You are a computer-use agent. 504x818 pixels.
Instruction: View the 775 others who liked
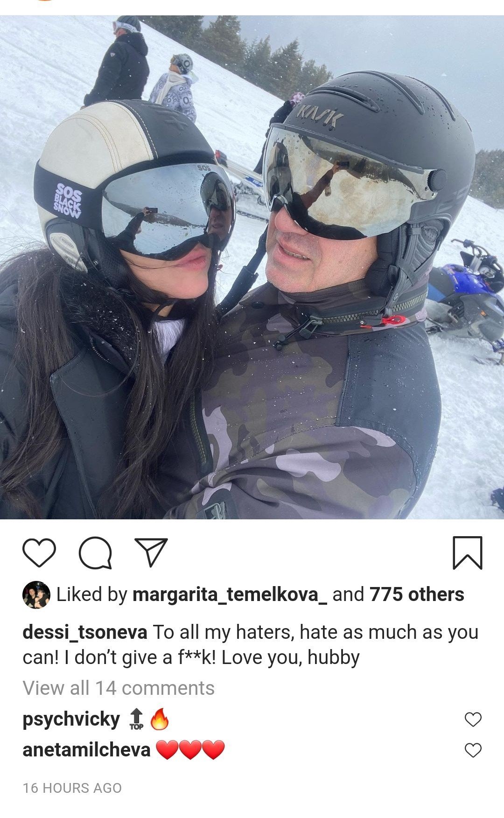pyautogui.click(x=417, y=594)
